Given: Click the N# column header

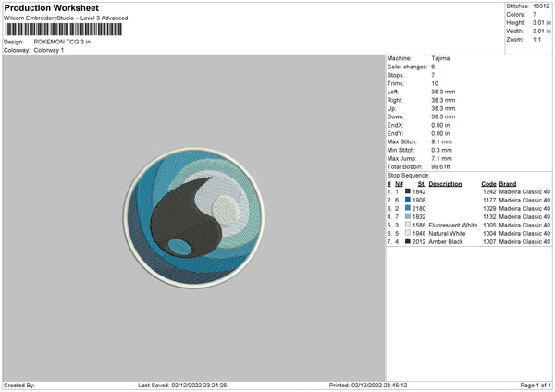Looking at the screenshot, I should [399, 184].
